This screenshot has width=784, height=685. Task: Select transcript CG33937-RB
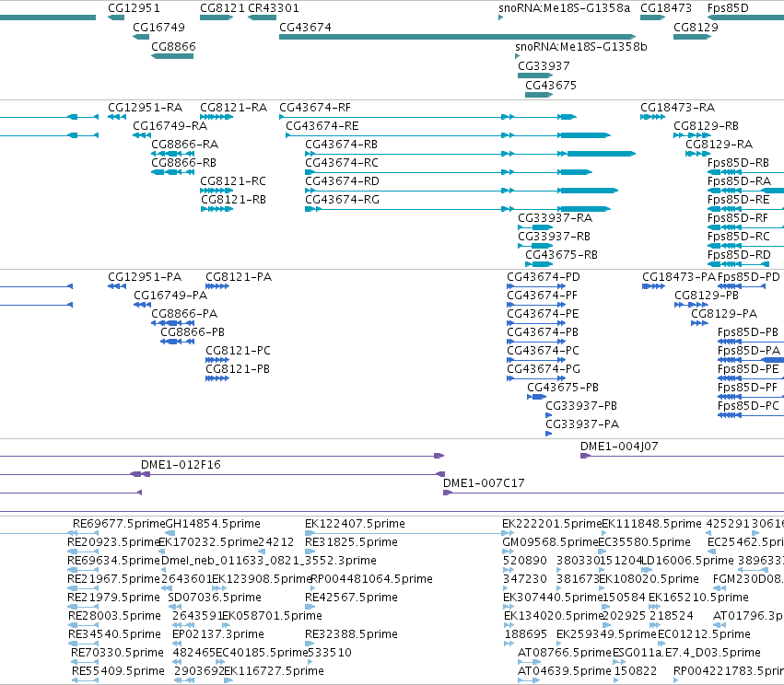[554, 237]
